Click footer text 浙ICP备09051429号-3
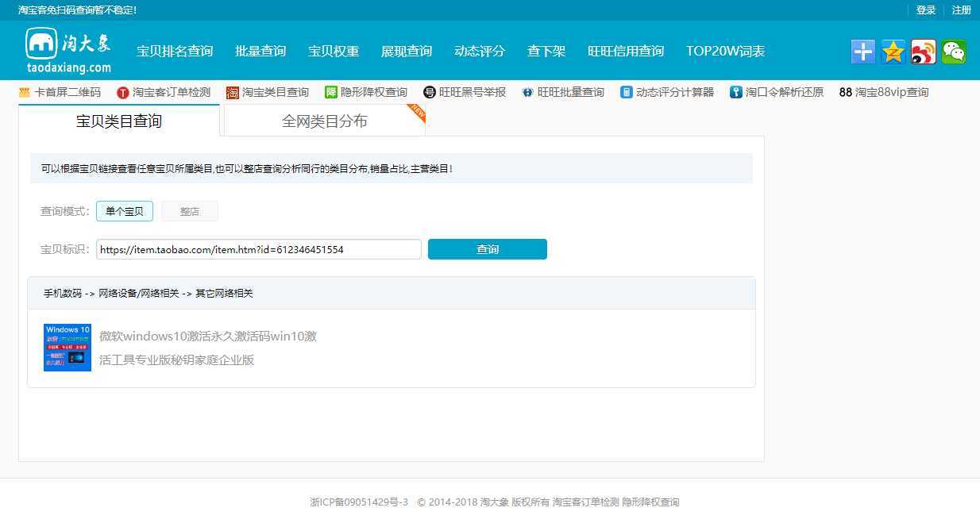 [x=359, y=502]
